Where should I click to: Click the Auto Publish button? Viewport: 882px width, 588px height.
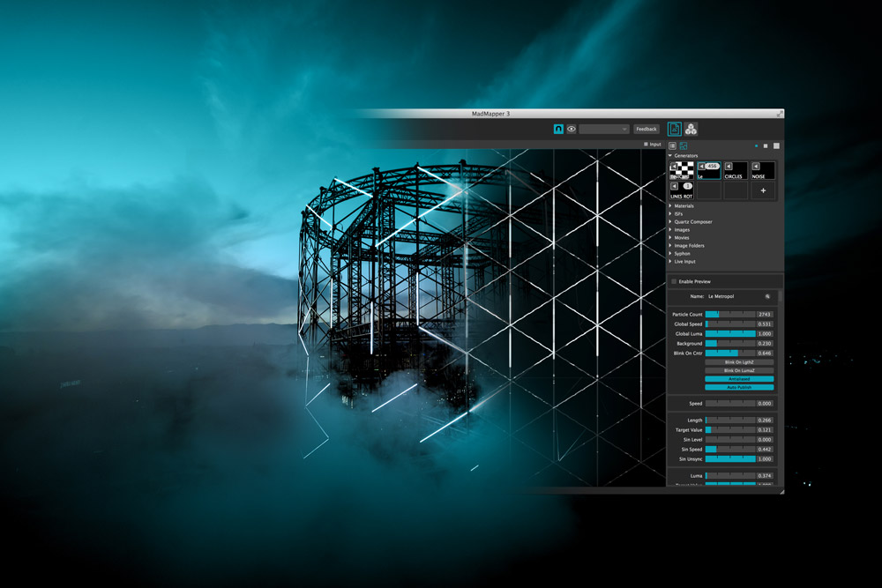coord(738,387)
